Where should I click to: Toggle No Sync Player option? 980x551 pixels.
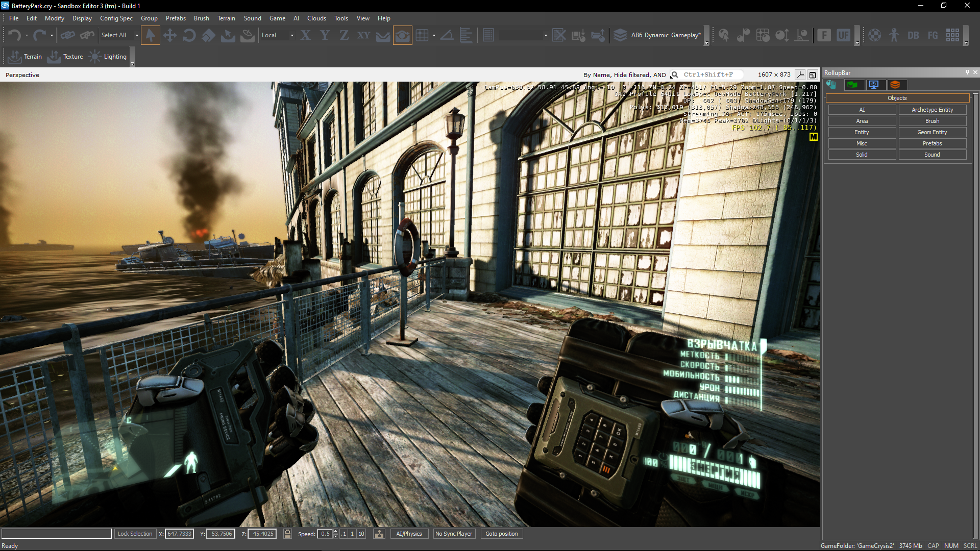click(x=453, y=534)
